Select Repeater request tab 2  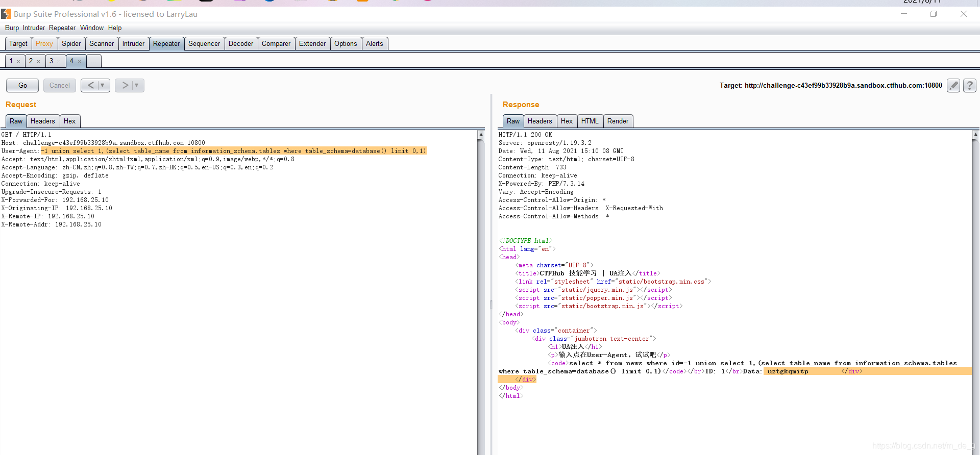[x=31, y=61]
